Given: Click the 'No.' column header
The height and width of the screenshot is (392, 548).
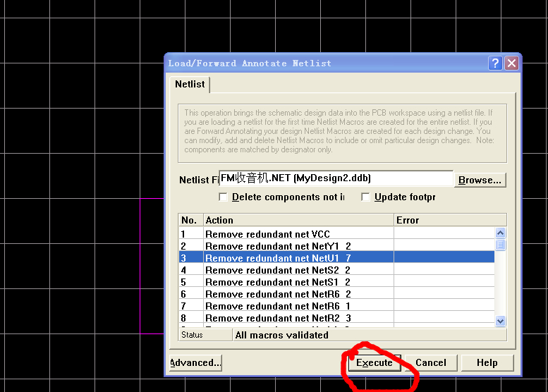Looking at the screenshot, I should click(x=191, y=220).
